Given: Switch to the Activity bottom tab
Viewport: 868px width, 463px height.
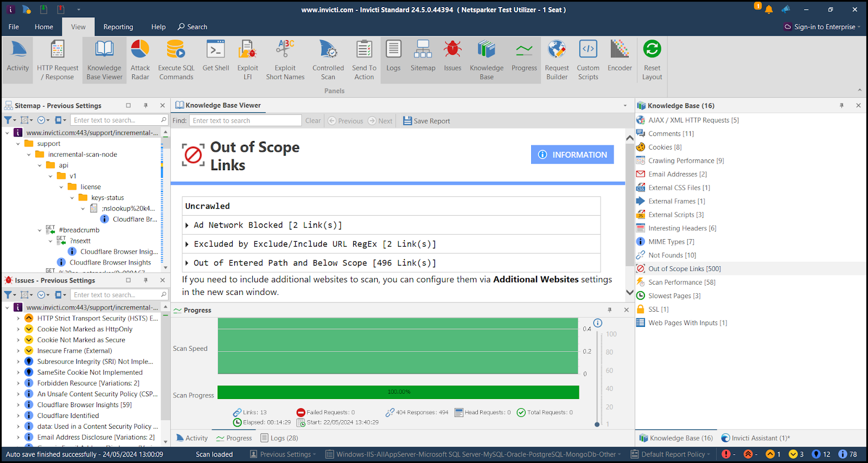Looking at the screenshot, I should (x=192, y=438).
